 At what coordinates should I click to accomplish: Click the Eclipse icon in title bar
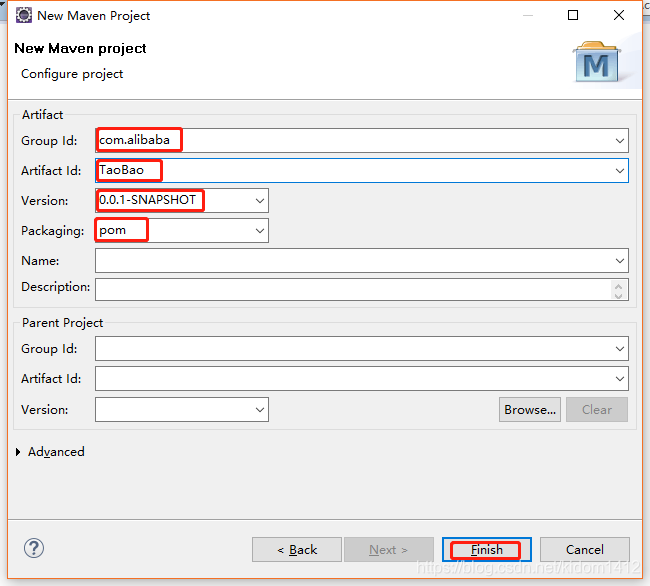24,15
